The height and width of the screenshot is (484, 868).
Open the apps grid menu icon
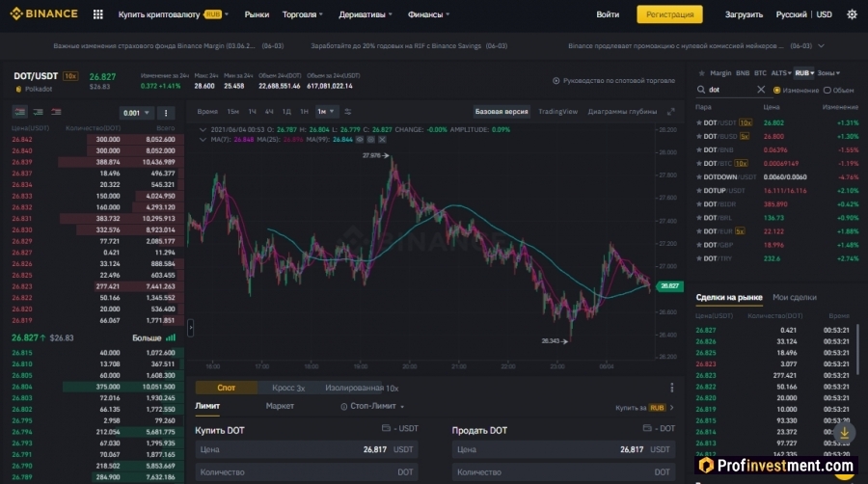point(98,14)
